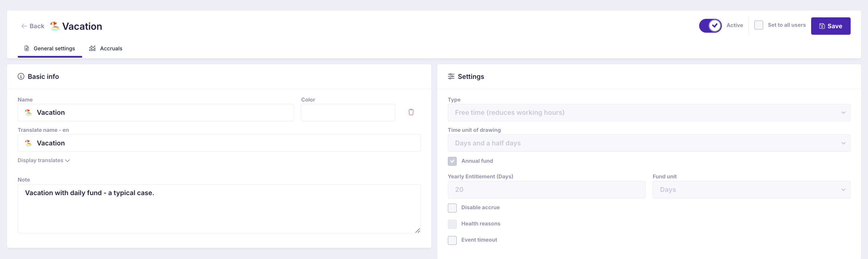Open the Color picker field
Screen dimensions: 868x259
[348, 112]
